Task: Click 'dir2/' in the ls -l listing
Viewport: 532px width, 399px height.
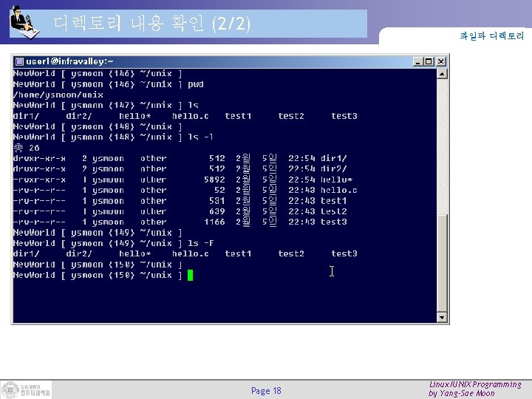Action: tap(334, 169)
